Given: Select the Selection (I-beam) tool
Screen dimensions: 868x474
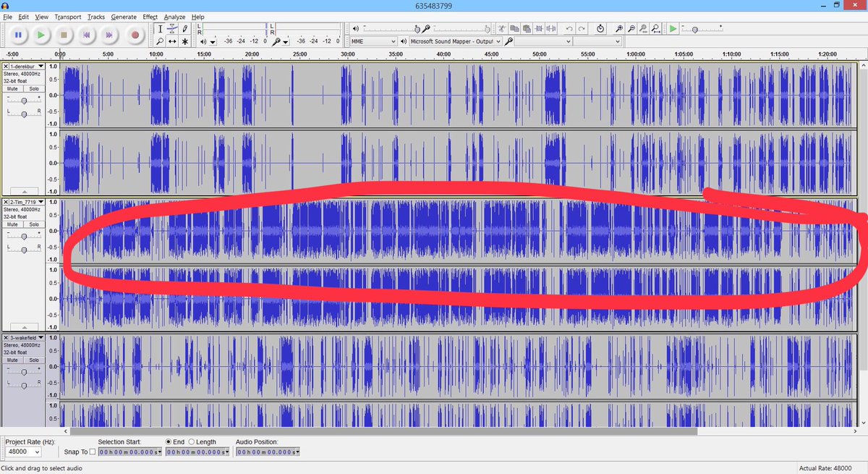Looking at the screenshot, I should coord(160,29).
